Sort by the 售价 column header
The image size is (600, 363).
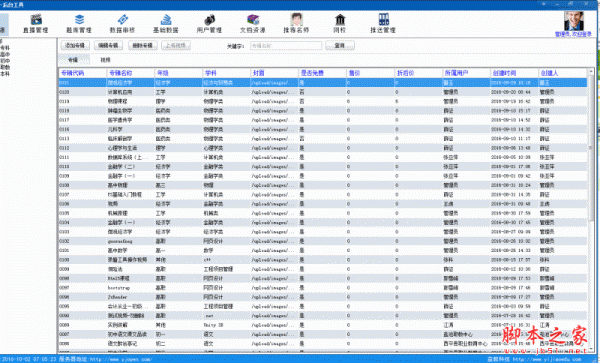(371, 73)
